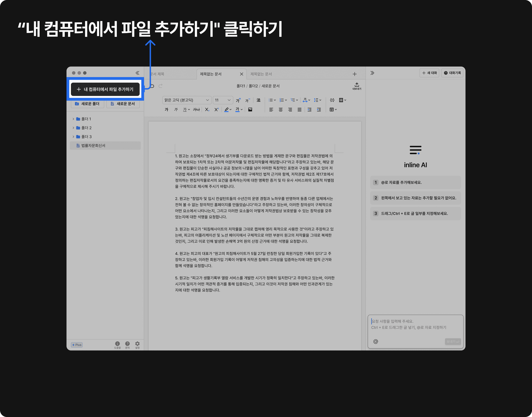
Task: Switch to the '문서 제목' tab
Action: click(157, 74)
